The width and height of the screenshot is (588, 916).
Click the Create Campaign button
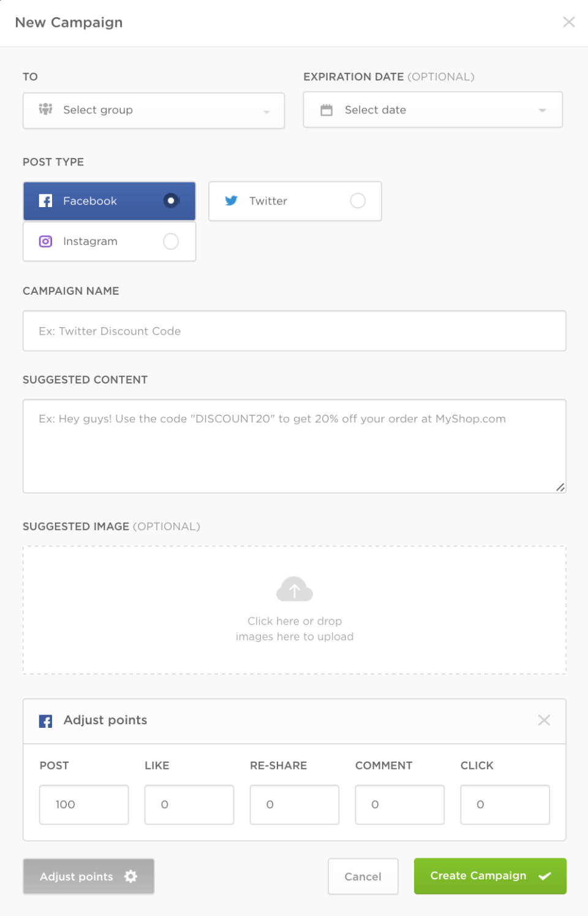(x=490, y=876)
